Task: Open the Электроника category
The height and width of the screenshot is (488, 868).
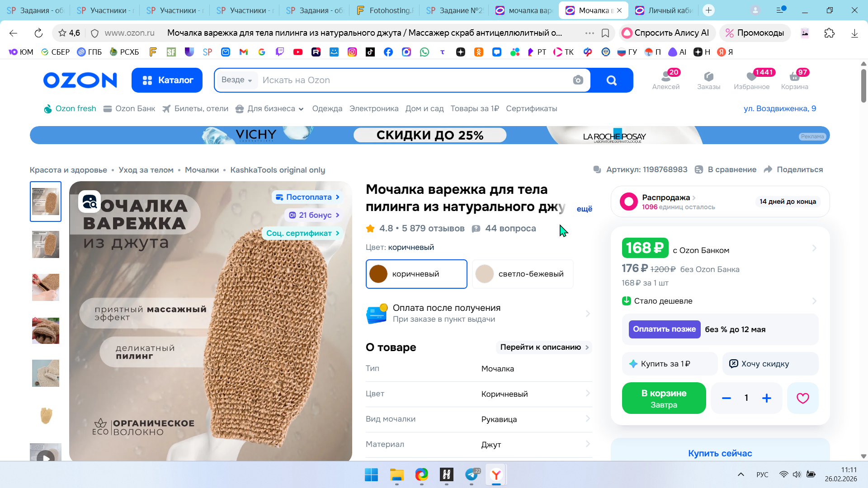Action: (x=374, y=108)
